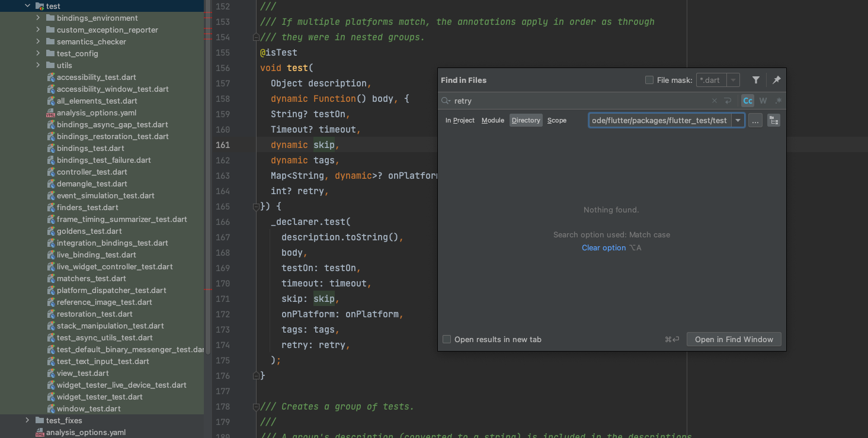Switch to the In Project scope tab

[x=460, y=120]
